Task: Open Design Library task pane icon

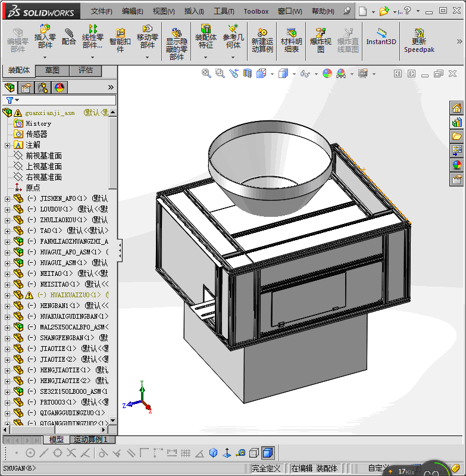Action: pos(456,122)
